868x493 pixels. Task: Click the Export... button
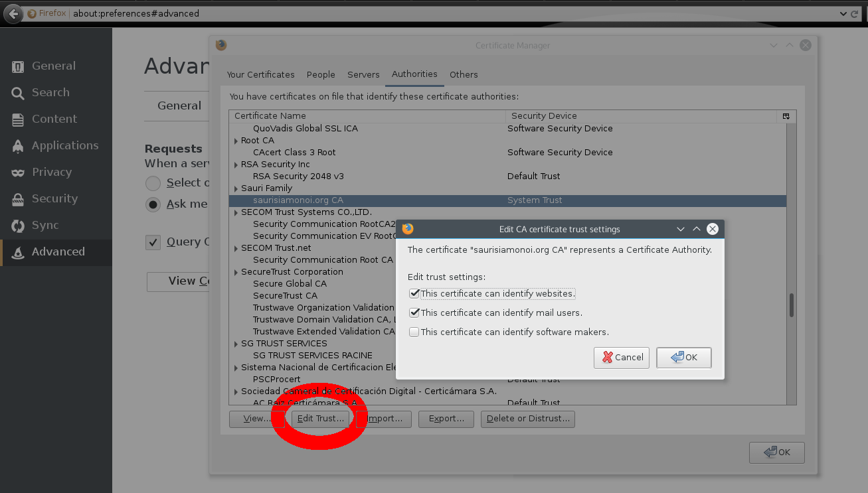click(x=446, y=419)
